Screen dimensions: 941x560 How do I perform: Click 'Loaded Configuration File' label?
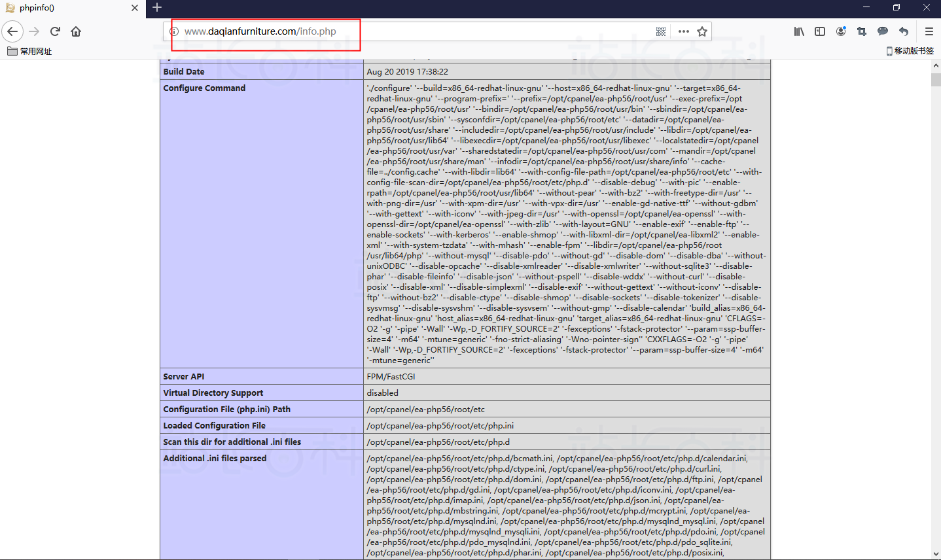(x=215, y=426)
